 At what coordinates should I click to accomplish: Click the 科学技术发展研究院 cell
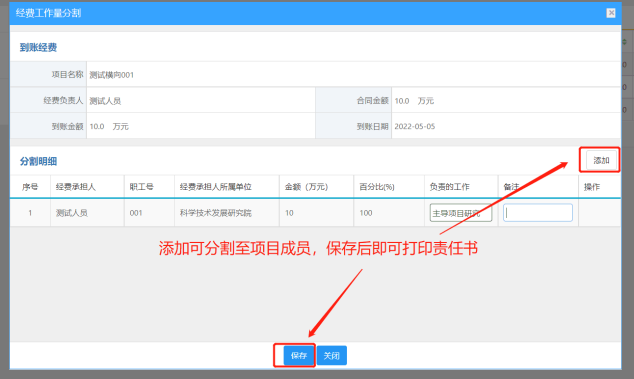click(x=216, y=213)
